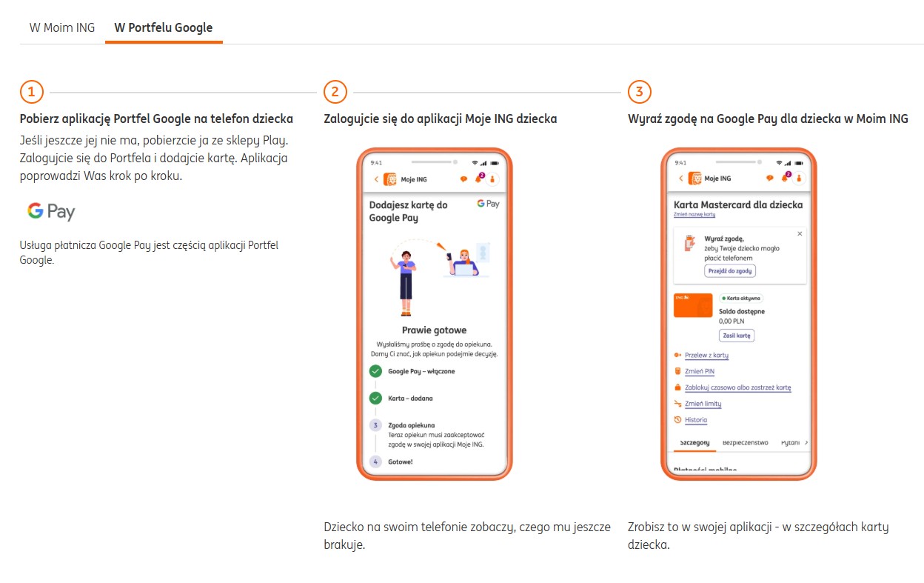
Task: Dismiss the Wyraź zgodę notice with the X
Action: (x=800, y=233)
